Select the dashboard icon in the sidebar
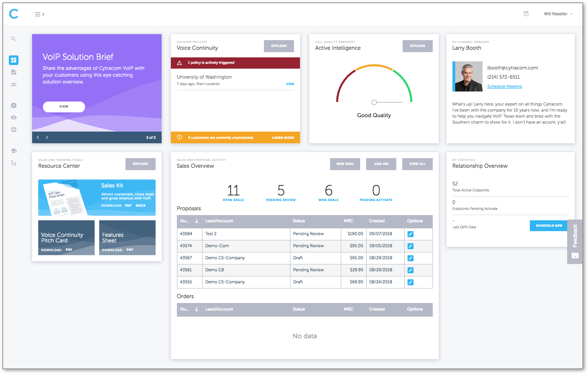 click(x=14, y=60)
